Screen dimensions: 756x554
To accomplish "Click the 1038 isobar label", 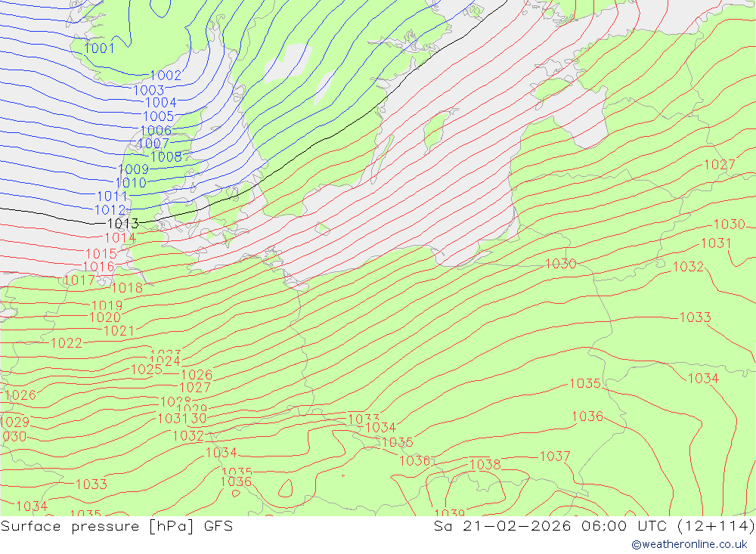I will (485, 464).
